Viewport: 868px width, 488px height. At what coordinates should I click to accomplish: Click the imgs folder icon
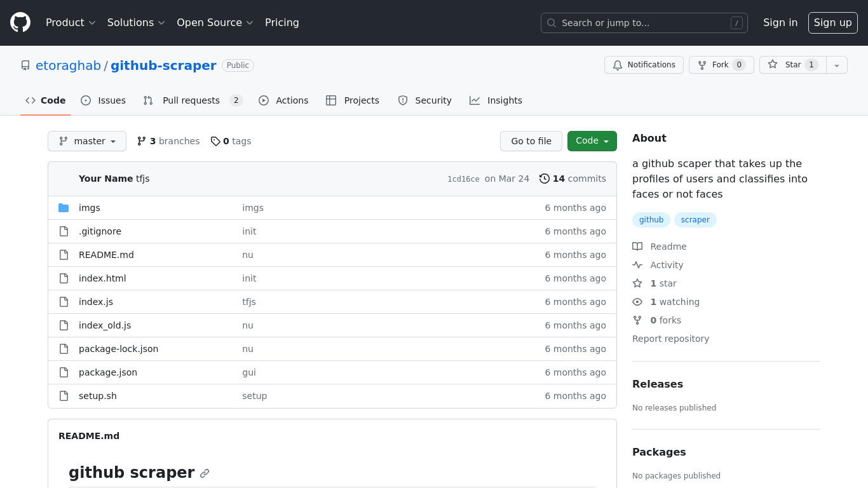click(x=64, y=208)
